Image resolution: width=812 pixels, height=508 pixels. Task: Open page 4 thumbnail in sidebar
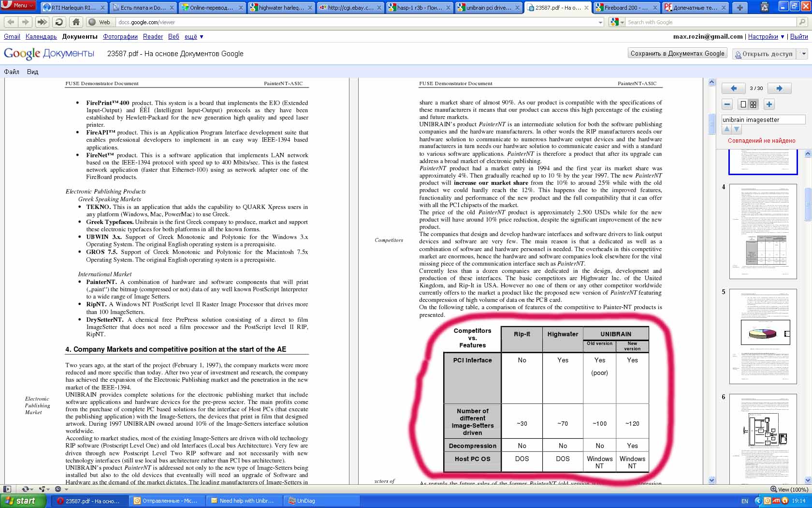click(763, 231)
